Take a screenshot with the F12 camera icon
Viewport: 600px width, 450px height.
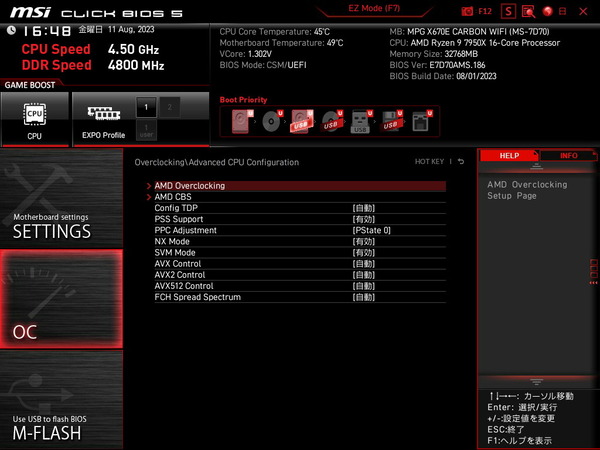point(467,11)
